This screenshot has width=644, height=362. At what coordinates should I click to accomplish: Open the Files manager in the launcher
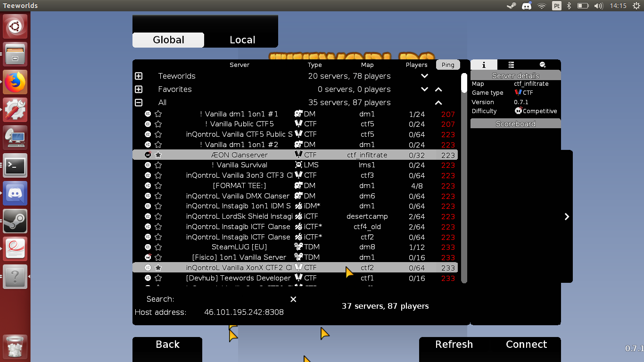click(x=15, y=54)
